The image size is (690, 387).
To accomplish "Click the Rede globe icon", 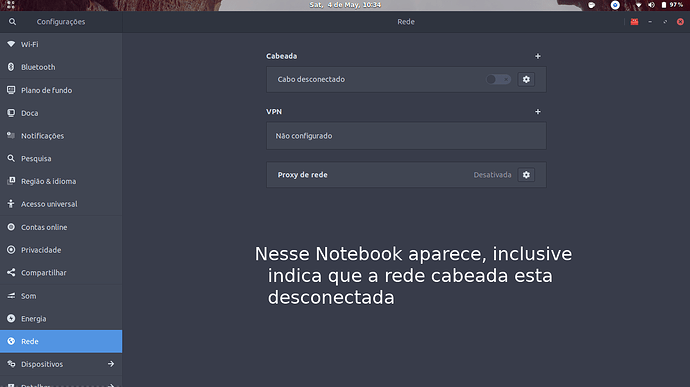I will tap(11, 341).
